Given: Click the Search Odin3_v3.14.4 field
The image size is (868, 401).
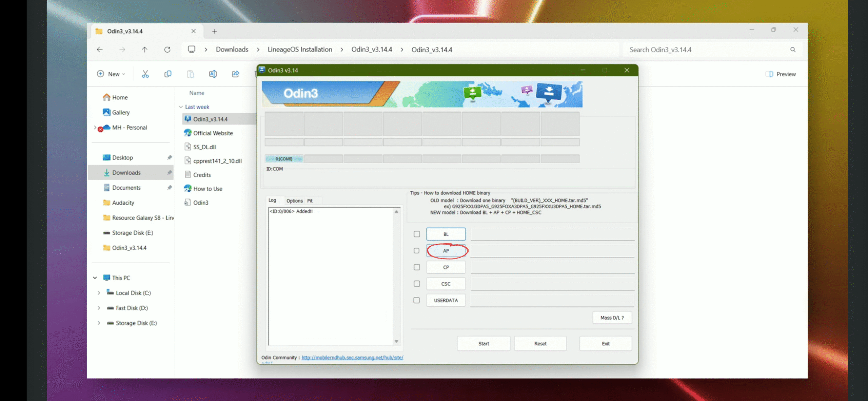Looking at the screenshot, I should click(x=709, y=50).
